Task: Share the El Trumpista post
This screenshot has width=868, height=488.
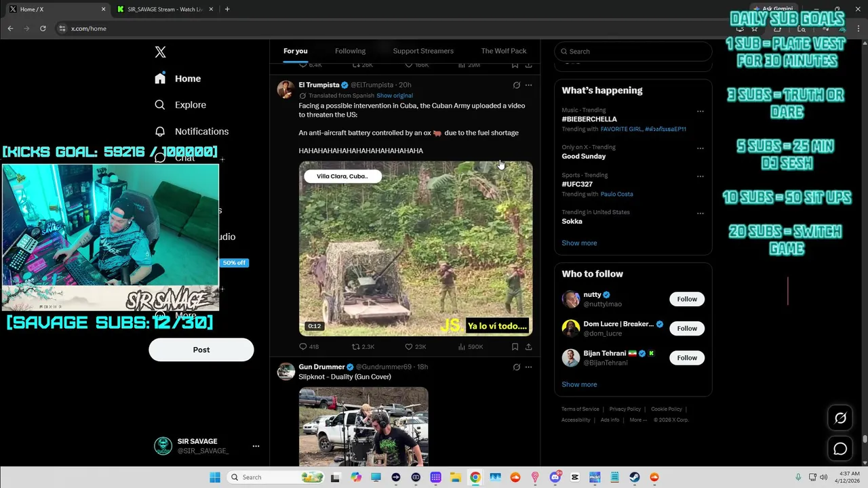Action: click(x=528, y=346)
